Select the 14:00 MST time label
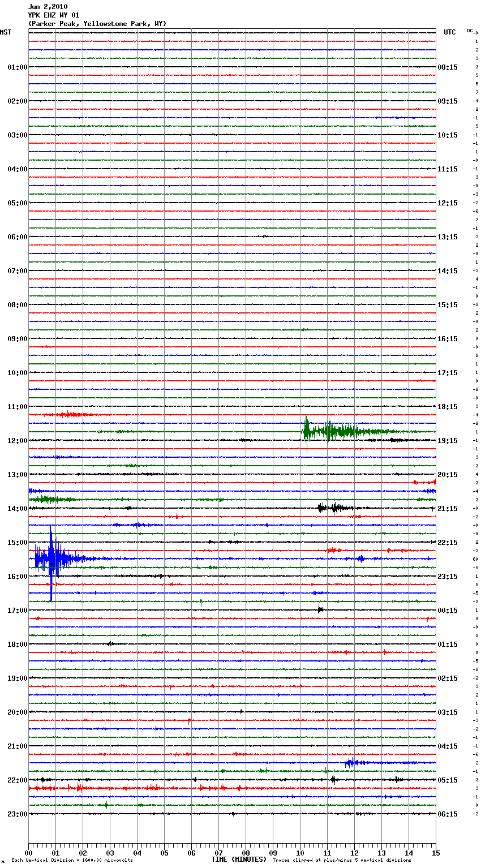This screenshot has height=868, width=481. (x=18, y=509)
